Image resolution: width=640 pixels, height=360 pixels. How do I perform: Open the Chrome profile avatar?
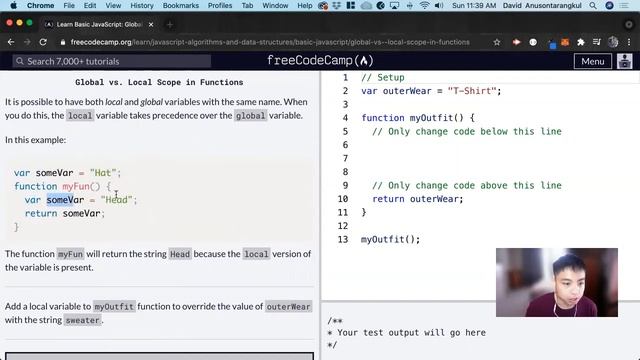[x=613, y=42]
